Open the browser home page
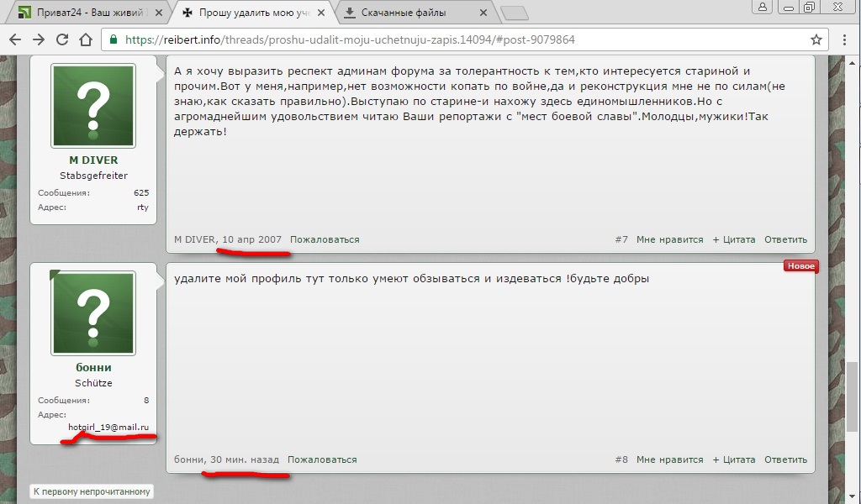861x504 pixels. click(86, 39)
